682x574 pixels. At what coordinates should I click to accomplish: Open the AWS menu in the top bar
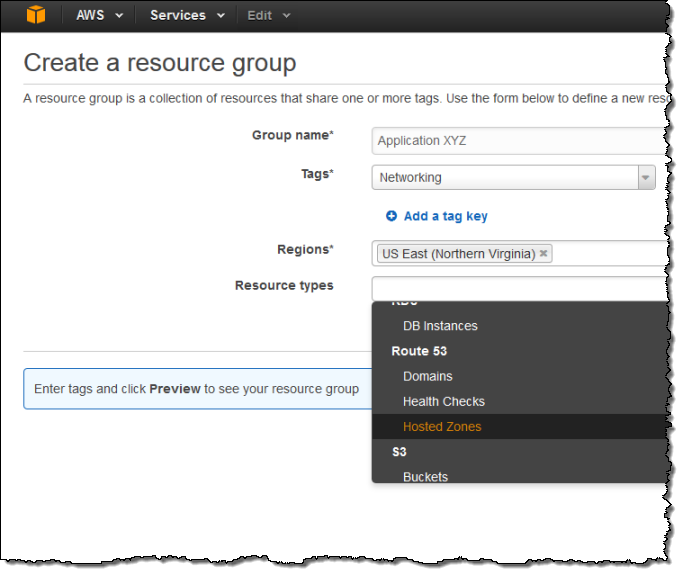point(100,15)
